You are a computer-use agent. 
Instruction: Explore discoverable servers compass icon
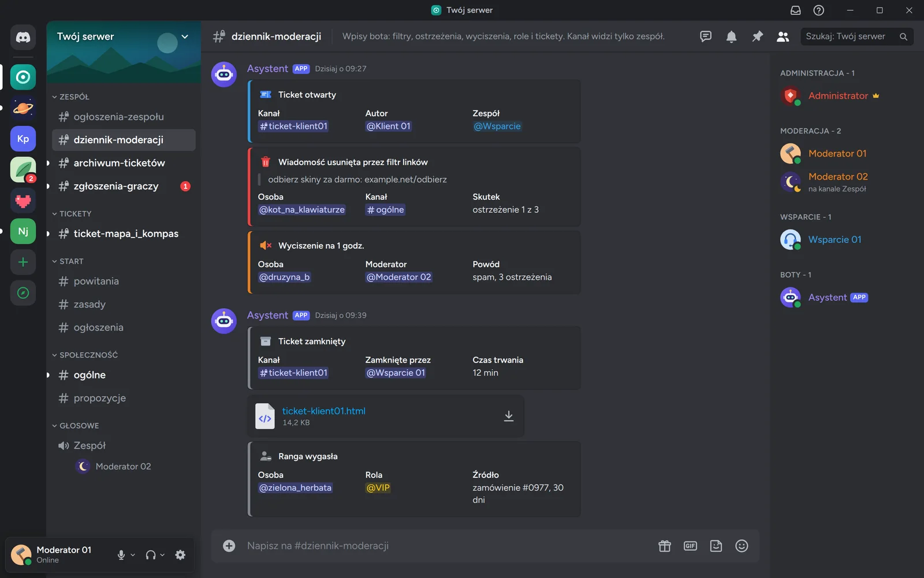point(23,293)
